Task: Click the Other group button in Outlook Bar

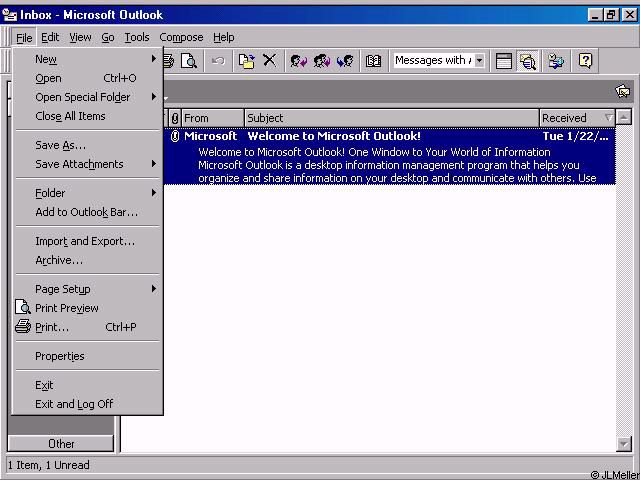Action: [61, 444]
